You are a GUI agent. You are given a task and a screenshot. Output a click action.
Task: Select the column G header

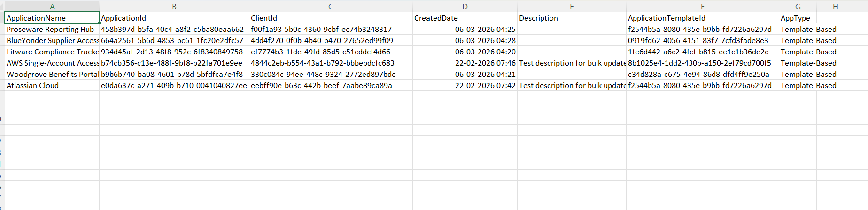[798, 7]
